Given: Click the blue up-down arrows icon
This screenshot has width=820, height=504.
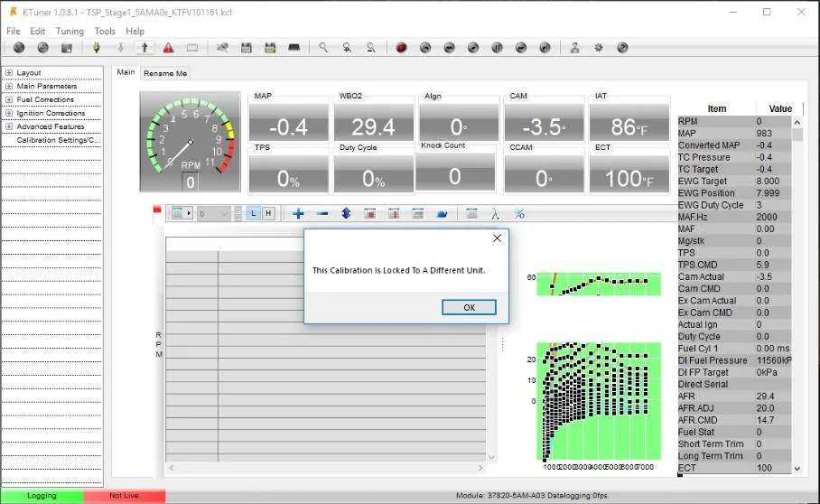Looking at the screenshot, I should click(x=346, y=213).
